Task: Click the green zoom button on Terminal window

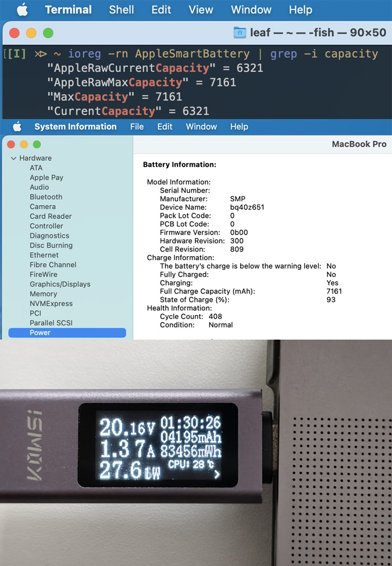Action: coord(48,33)
